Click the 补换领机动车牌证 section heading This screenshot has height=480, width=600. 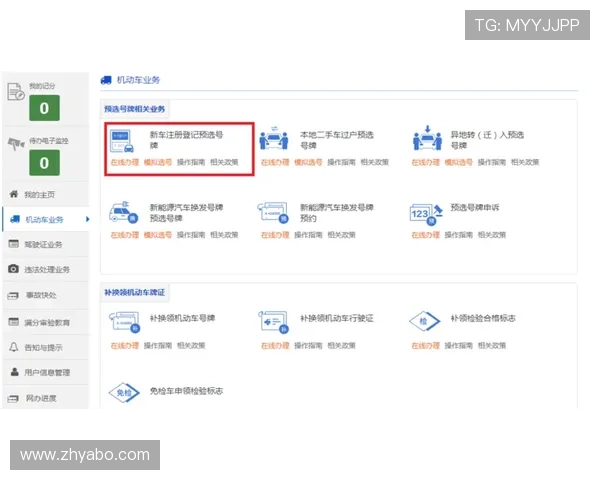[x=135, y=292]
